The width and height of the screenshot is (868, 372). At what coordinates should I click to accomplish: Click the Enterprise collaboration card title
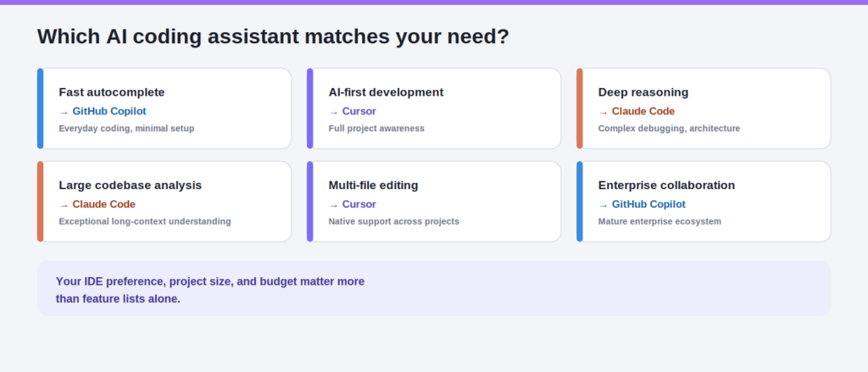click(x=666, y=185)
